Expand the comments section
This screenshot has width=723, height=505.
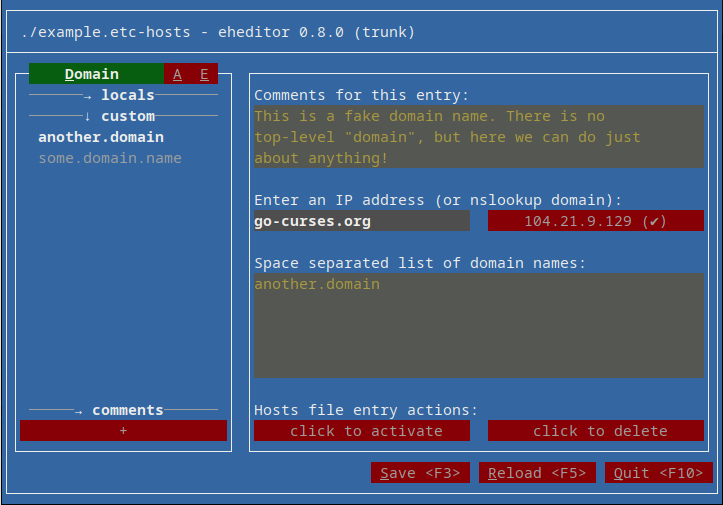123,410
